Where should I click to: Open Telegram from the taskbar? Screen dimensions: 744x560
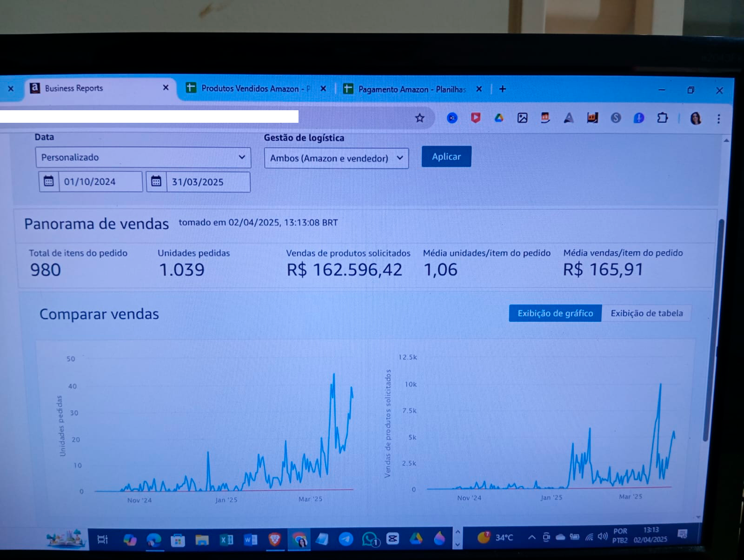(345, 539)
